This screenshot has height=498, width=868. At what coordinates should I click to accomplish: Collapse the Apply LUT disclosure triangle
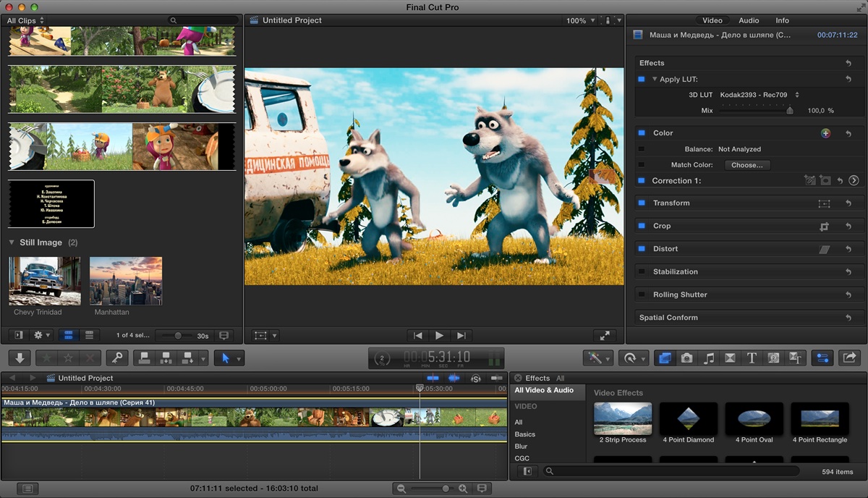[655, 80]
